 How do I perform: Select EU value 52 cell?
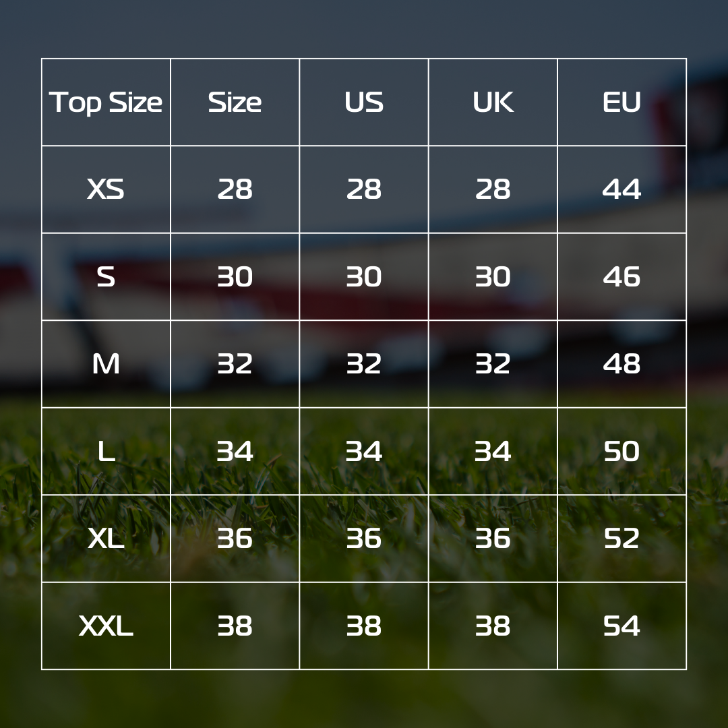point(621,539)
